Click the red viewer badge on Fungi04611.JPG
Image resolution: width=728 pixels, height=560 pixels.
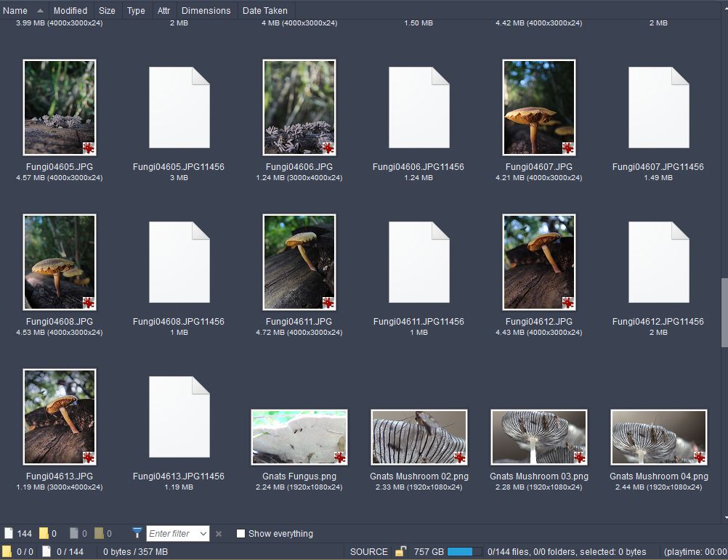(328, 303)
